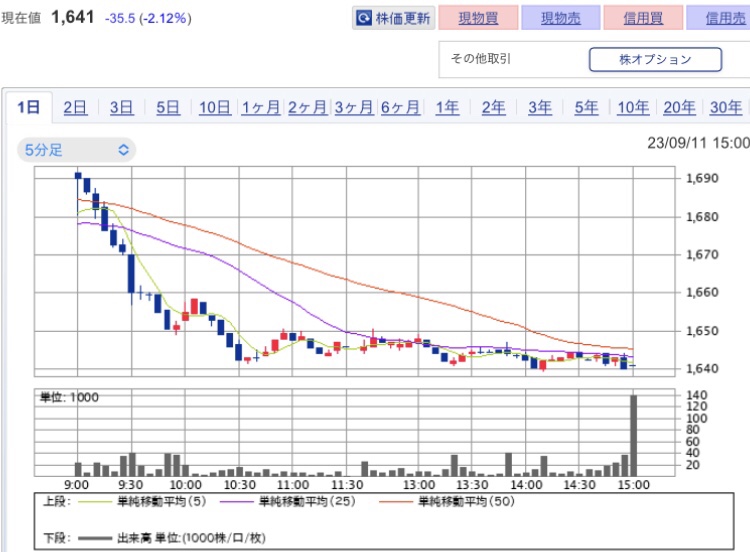The image size is (750, 552).
Task: Open the 5分足 candle interval dropdown
Action: point(77,150)
